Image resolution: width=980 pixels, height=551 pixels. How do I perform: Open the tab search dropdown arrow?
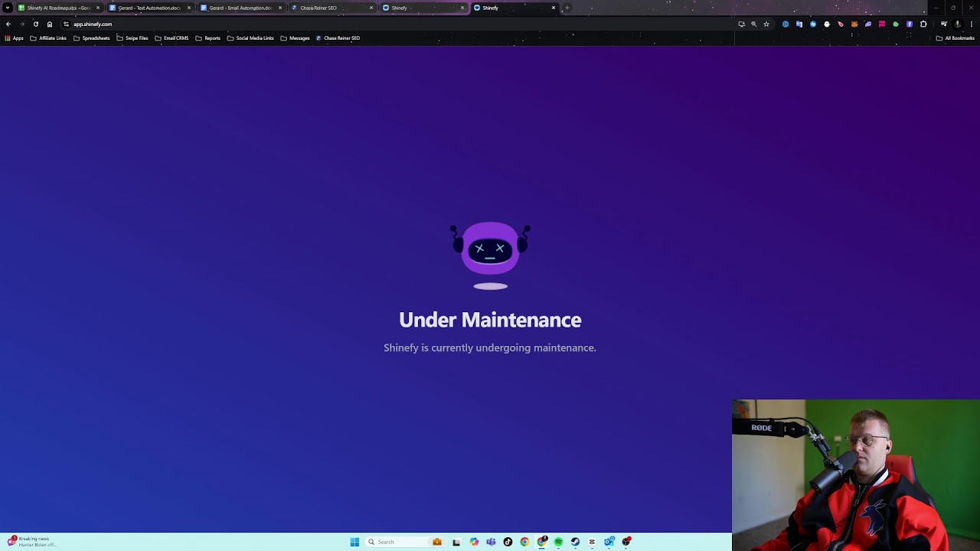8,8
